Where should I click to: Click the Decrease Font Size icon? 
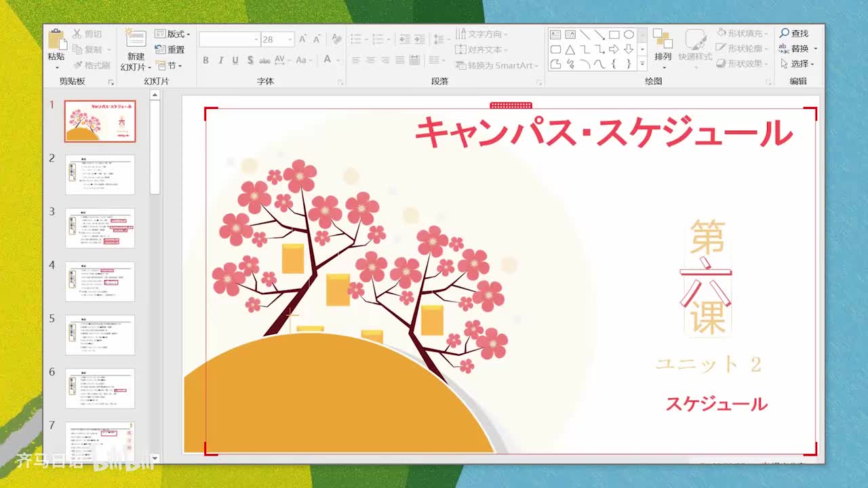[317, 39]
